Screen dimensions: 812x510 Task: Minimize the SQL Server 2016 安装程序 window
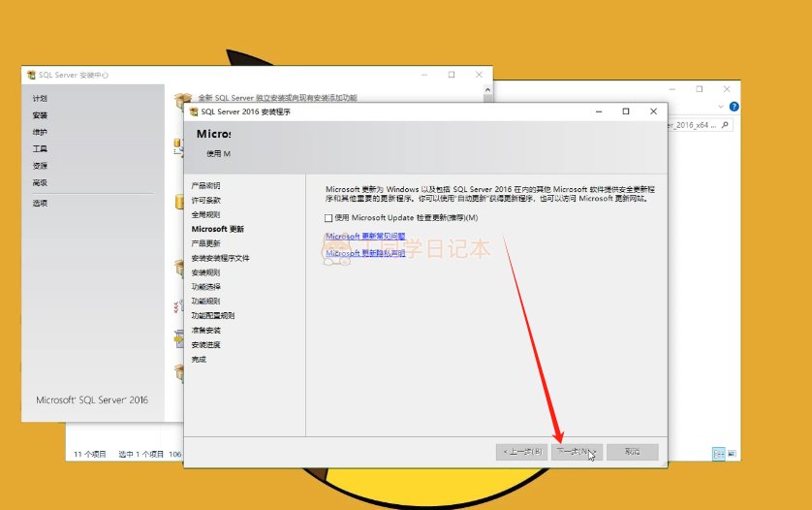click(599, 112)
